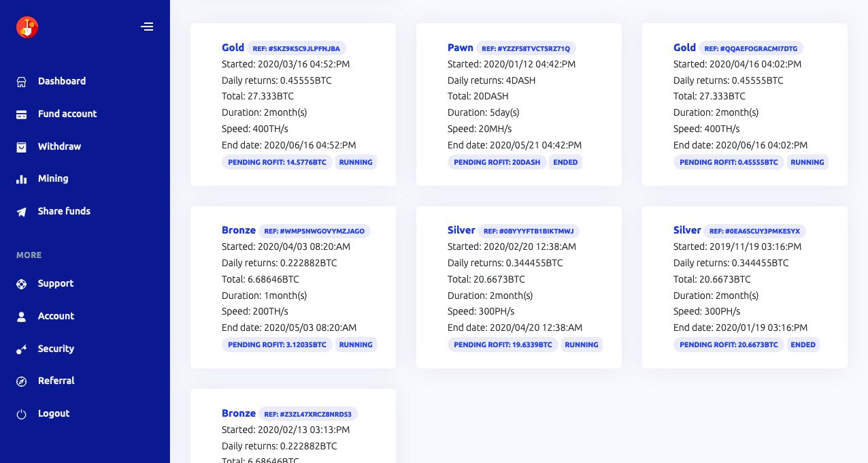This screenshot has width=868, height=463.
Task: Click the Logout power icon
Action: click(22, 414)
